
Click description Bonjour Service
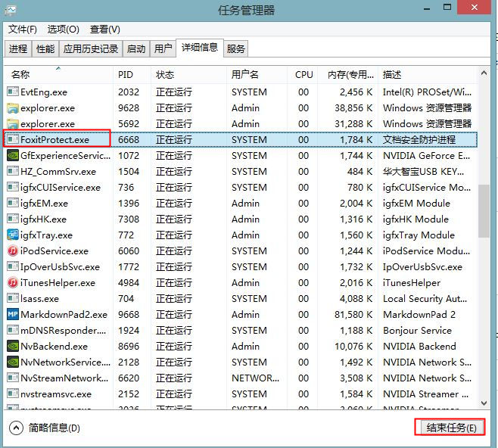417,330
